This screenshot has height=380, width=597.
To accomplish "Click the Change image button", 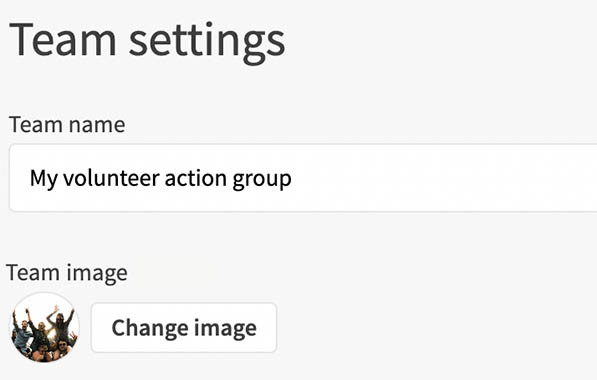I will point(184,327).
